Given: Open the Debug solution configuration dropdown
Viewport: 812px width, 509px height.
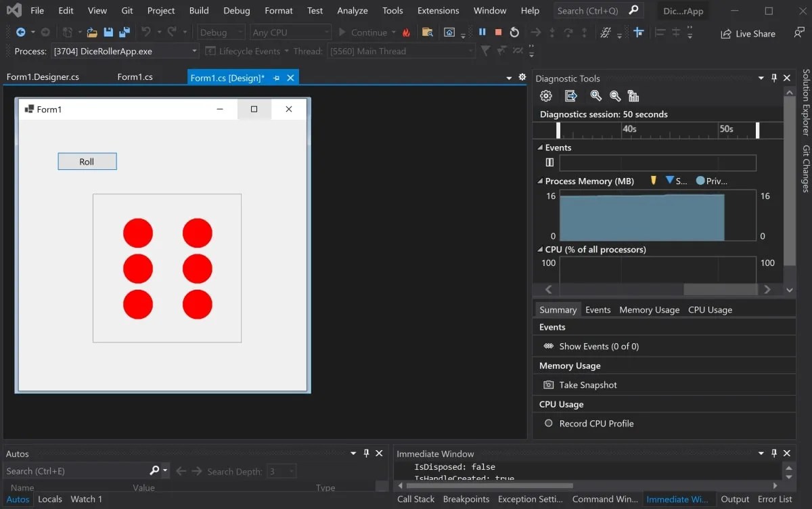Looking at the screenshot, I should coord(220,31).
